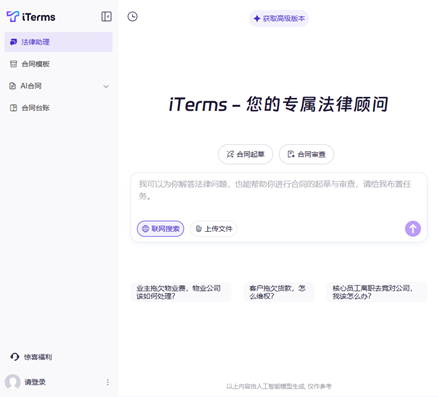The image size is (439, 397).
Task: Click the AI合同 document icon
Action: click(x=12, y=86)
